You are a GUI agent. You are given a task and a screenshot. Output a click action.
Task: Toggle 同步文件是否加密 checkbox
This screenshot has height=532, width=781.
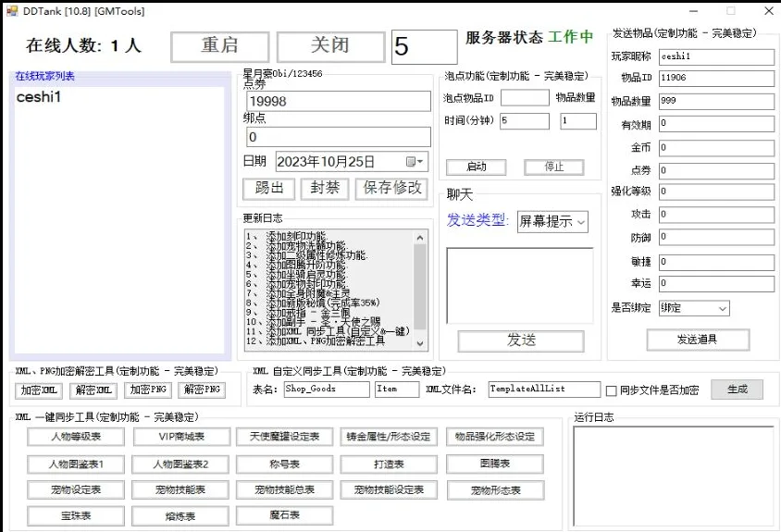pos(611,391)
